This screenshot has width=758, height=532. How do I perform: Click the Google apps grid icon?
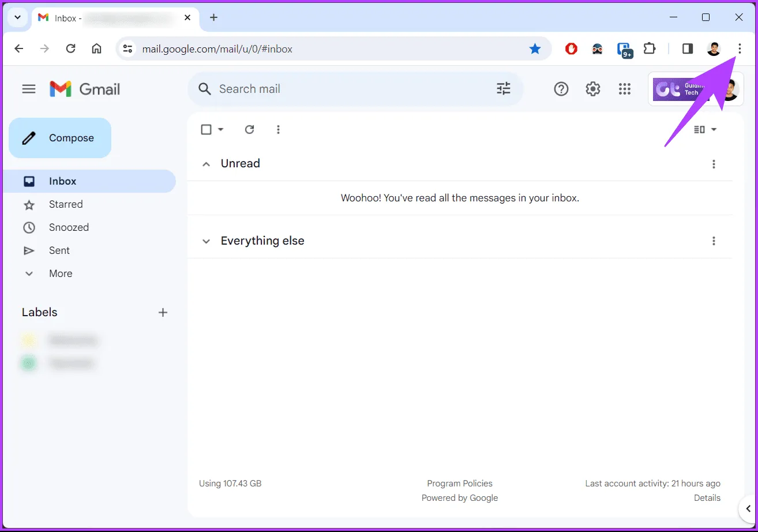[x=624, y=89]
